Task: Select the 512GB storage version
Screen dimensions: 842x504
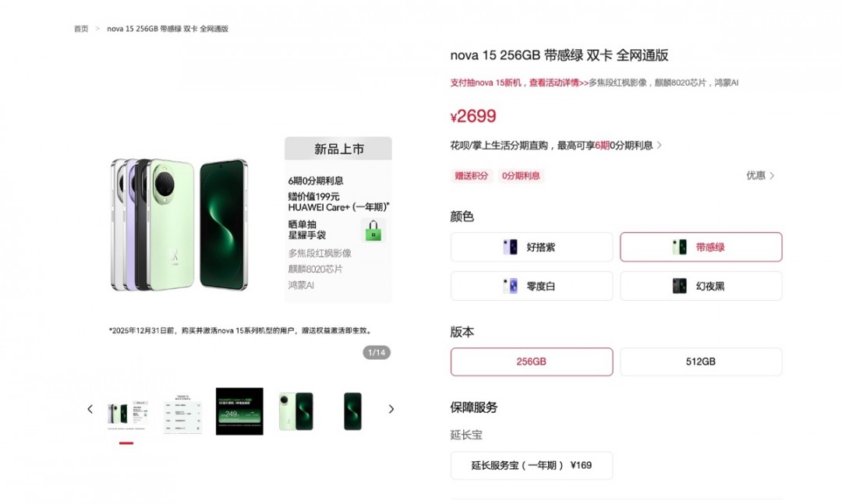Action: (x=701, y=361)
